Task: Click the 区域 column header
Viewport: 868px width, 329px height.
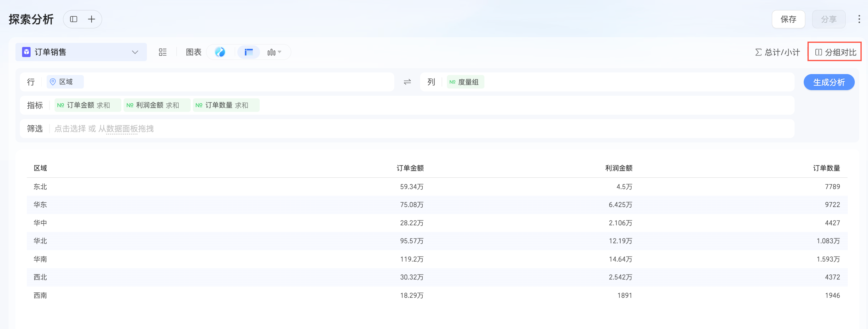Action: click(40, 168)
